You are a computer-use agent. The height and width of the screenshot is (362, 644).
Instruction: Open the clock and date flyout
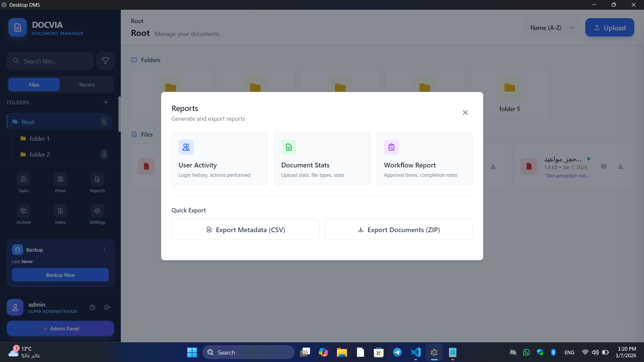point(626,352)
